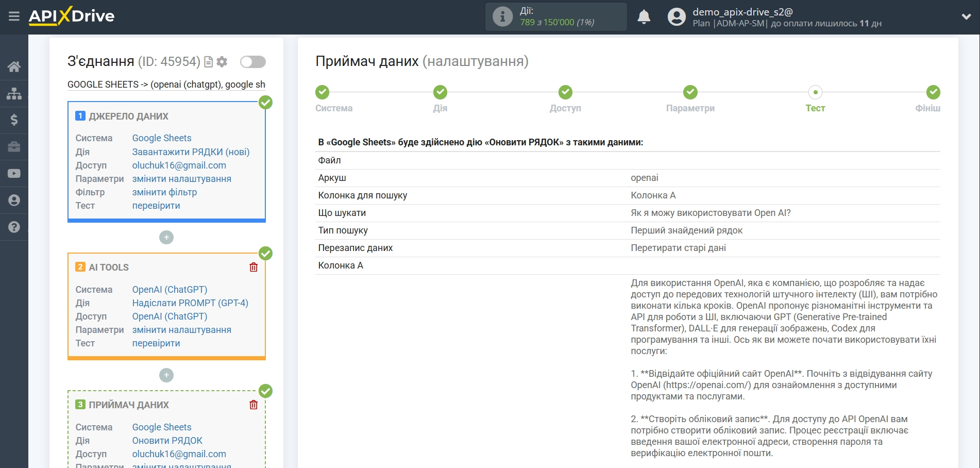Open YouTube video icon in sidebar

[x=14, y=174]
